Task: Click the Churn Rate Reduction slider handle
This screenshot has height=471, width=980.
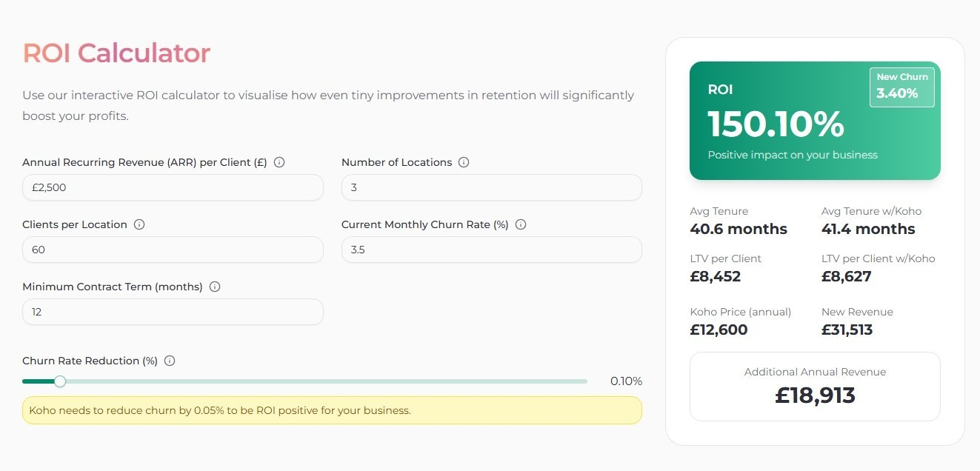Action: tap(60, 381)
